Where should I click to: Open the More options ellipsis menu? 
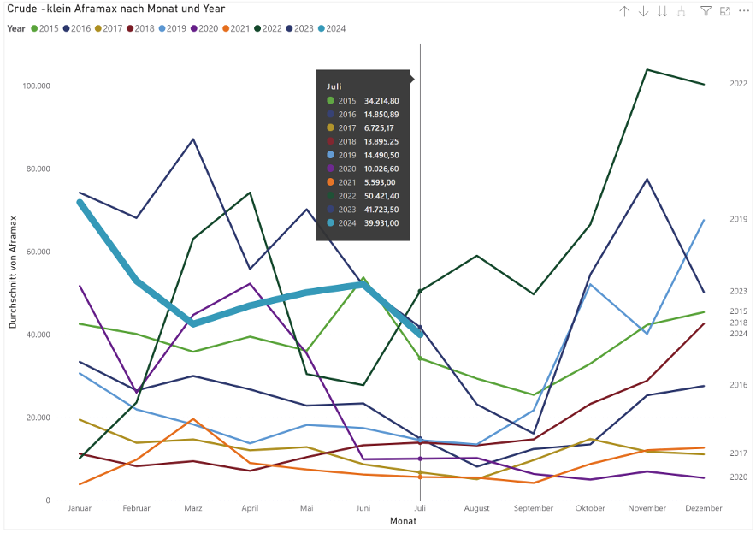(x=743, y=11)
